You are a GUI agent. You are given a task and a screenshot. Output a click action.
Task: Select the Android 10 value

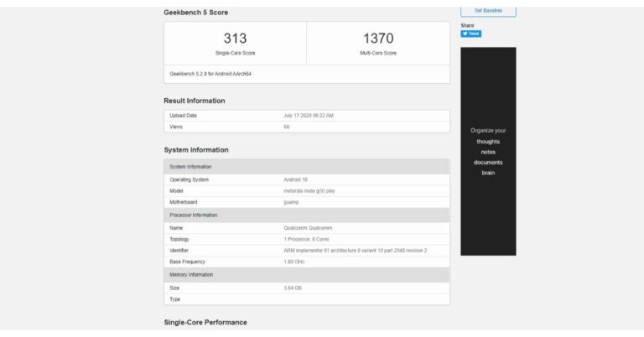pos(295,179)
